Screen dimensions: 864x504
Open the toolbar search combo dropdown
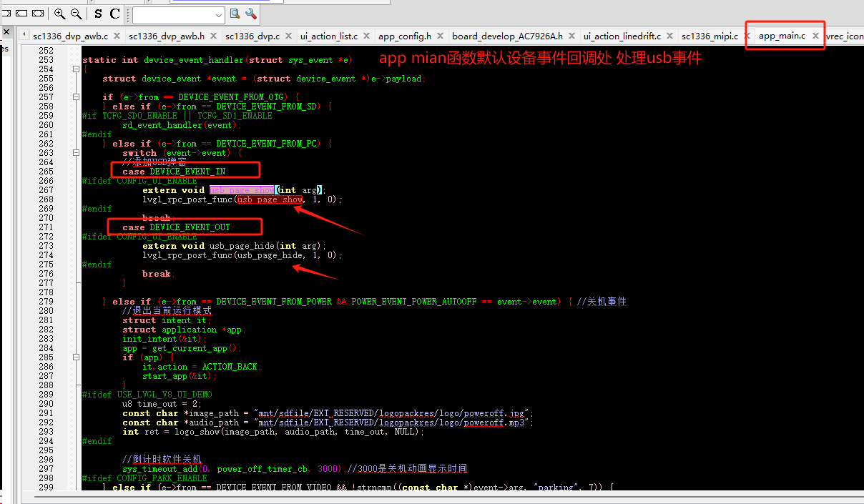(219, 15)
